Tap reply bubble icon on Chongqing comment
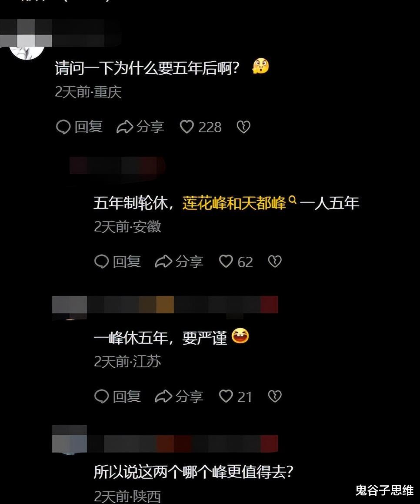The height and width of the screenshot is (504, 420). coord(63,127)
